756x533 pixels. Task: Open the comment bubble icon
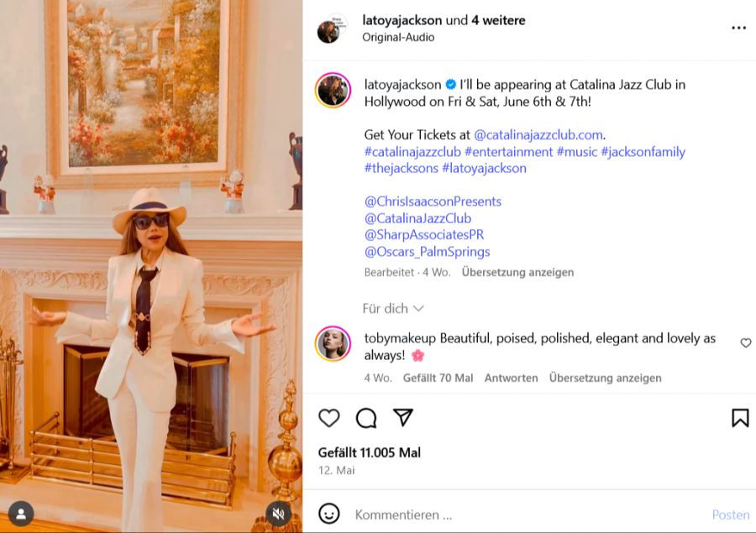pyautogui.click(x=366, y=418)
